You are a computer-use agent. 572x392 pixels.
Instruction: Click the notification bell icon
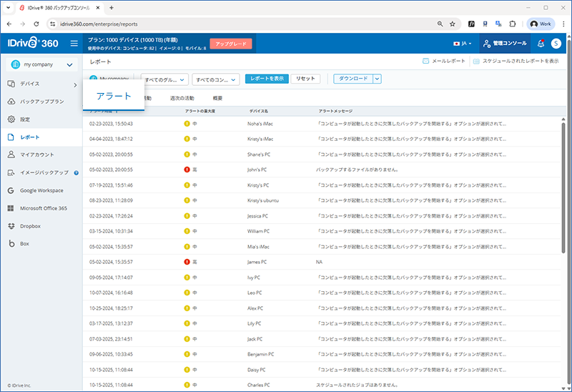point(541,44)
